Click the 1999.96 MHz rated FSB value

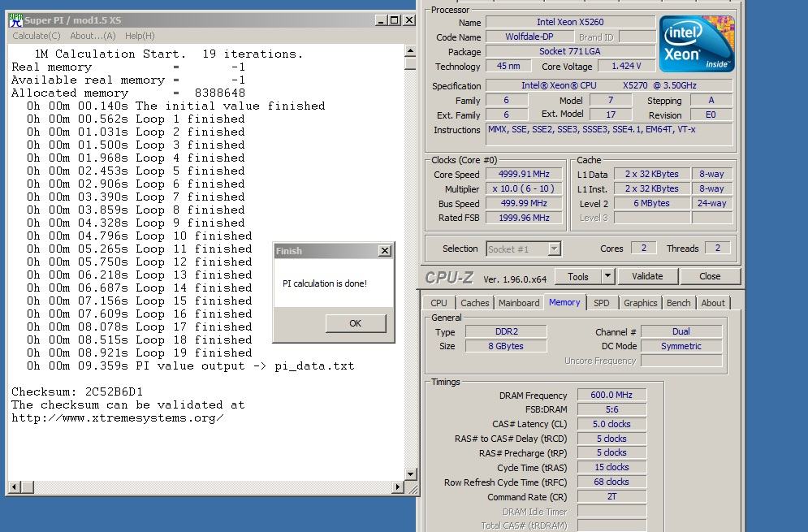pos(524,218)
